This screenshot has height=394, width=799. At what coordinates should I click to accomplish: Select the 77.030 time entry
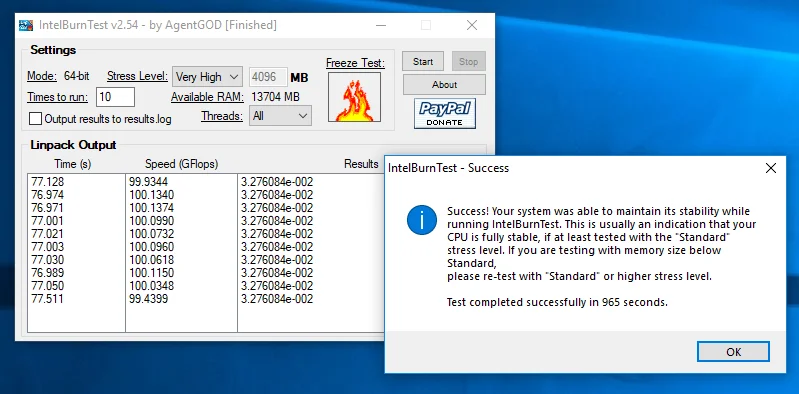[48, 260]
